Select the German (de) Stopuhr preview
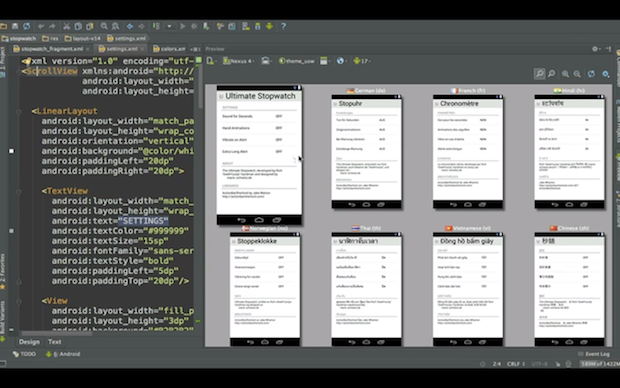This screenshot has height=388, width=620. tap(367, 151)
